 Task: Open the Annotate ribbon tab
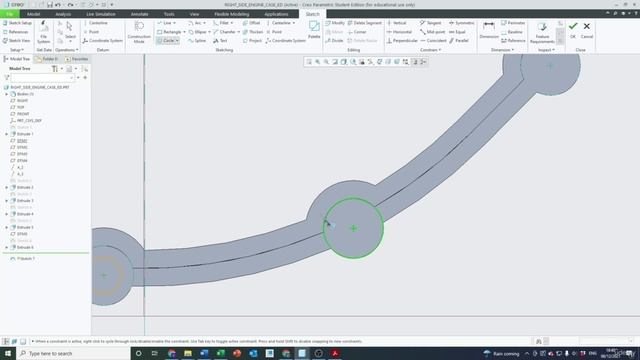pyautogui.click(x=140, y=14)
